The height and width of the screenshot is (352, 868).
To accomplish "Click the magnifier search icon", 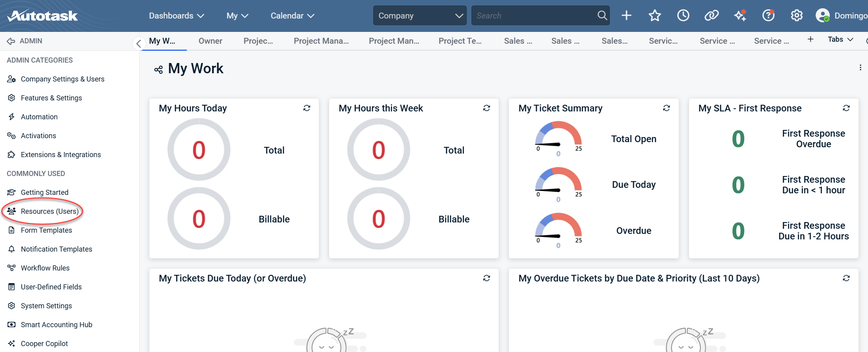I will pos(602,16).
